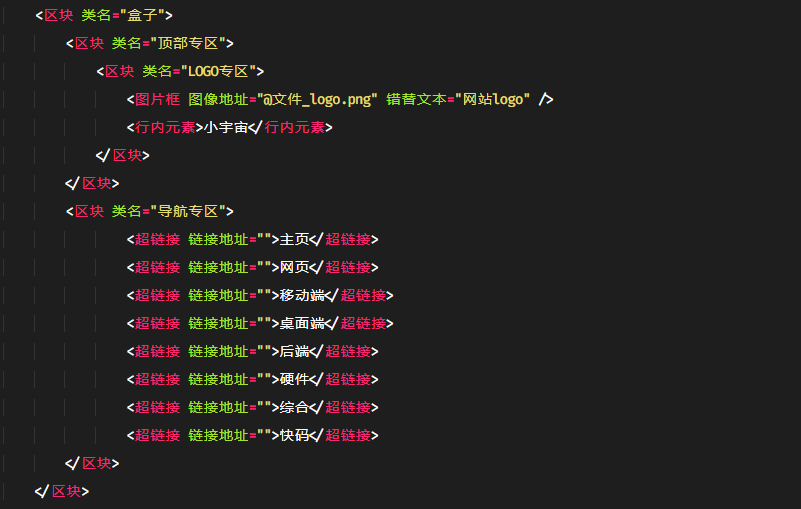801x509 pixels.
Task: Click the link text "网页"
Action: click(x=294, y=268)
